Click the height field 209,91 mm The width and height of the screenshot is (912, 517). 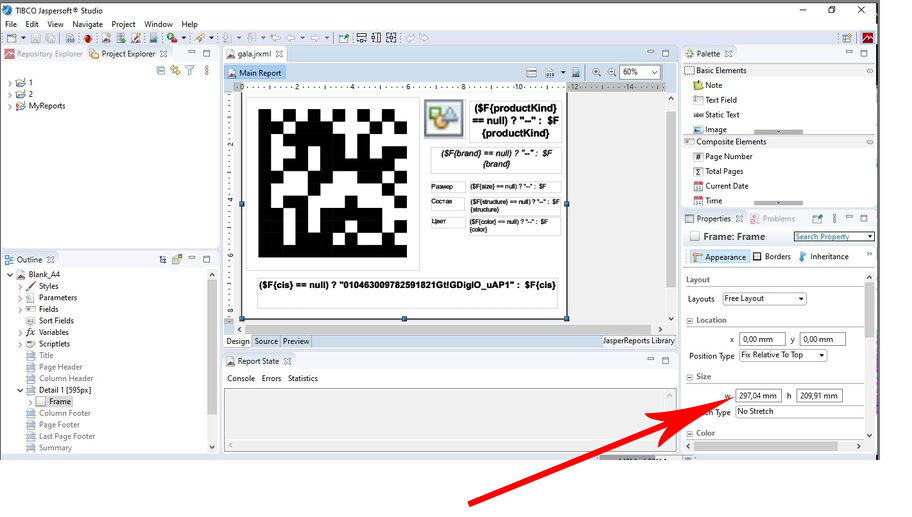click(x=819, y=395)
